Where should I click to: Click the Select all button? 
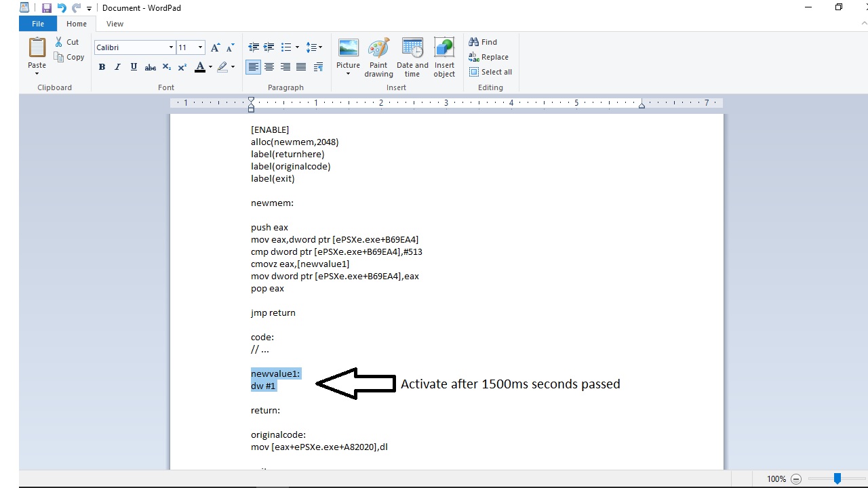[490, 72]
